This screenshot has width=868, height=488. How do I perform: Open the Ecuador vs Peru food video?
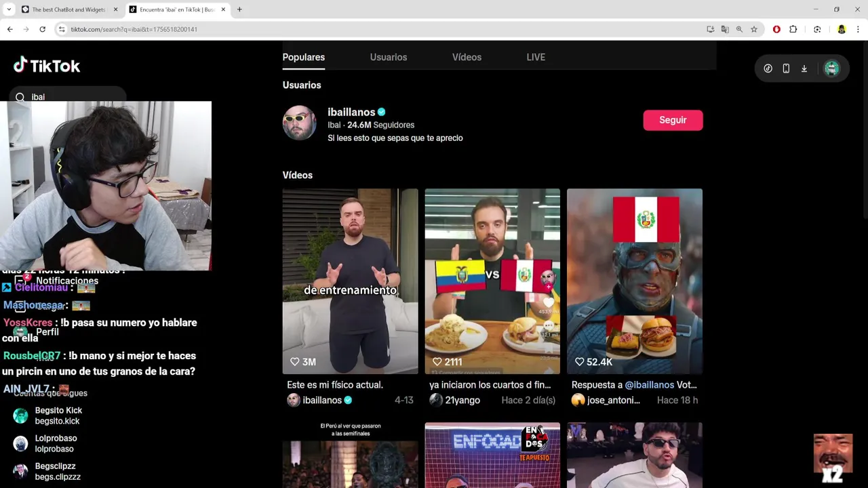click(x=492, y=281)
